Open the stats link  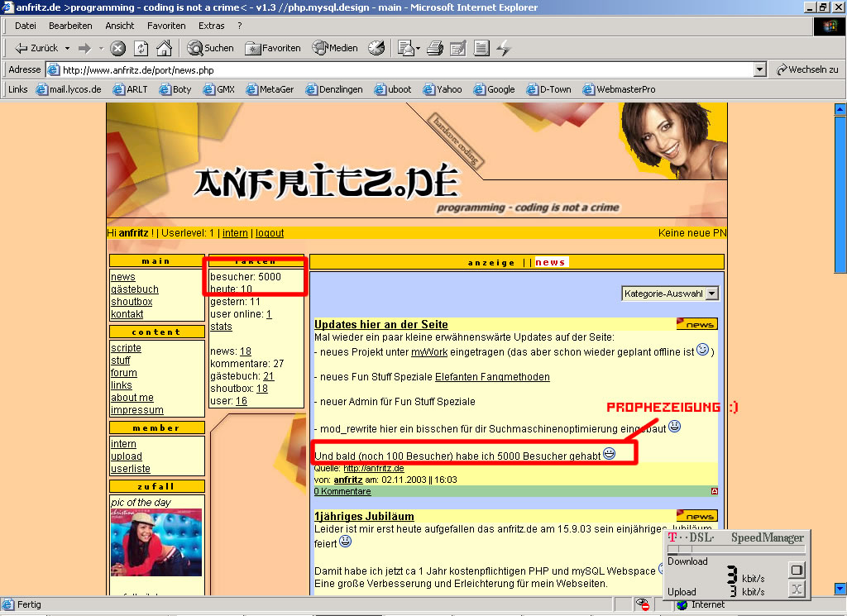(x=221, y=327)
